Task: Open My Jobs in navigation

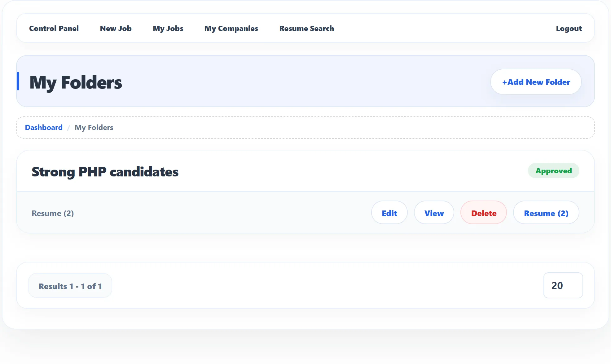Action: point(168,28)
